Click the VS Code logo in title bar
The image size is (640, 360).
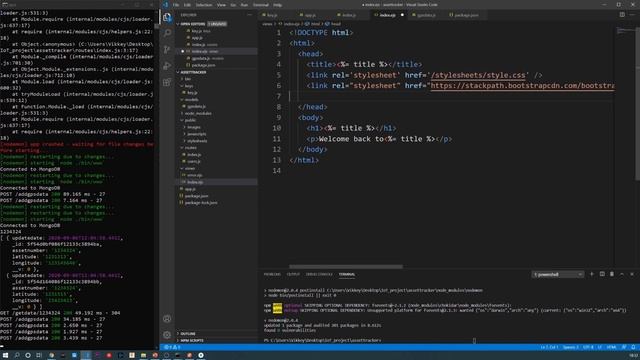tap(166, 5)
